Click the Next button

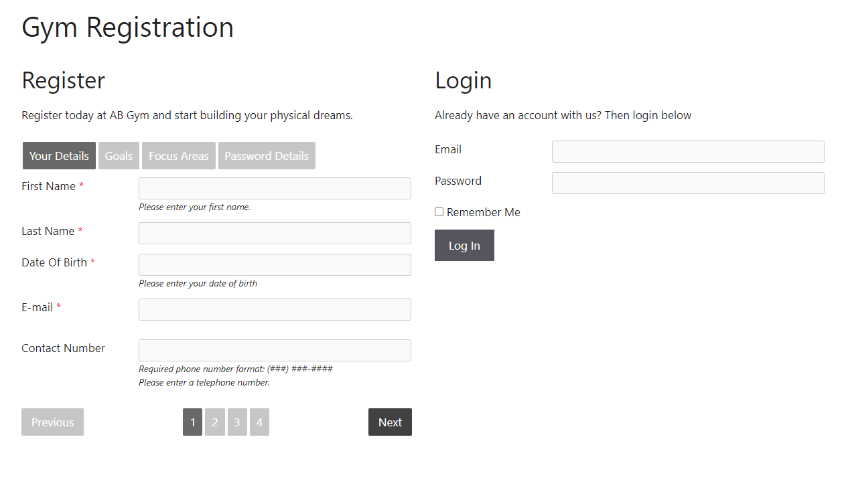(x=390, y=422)
